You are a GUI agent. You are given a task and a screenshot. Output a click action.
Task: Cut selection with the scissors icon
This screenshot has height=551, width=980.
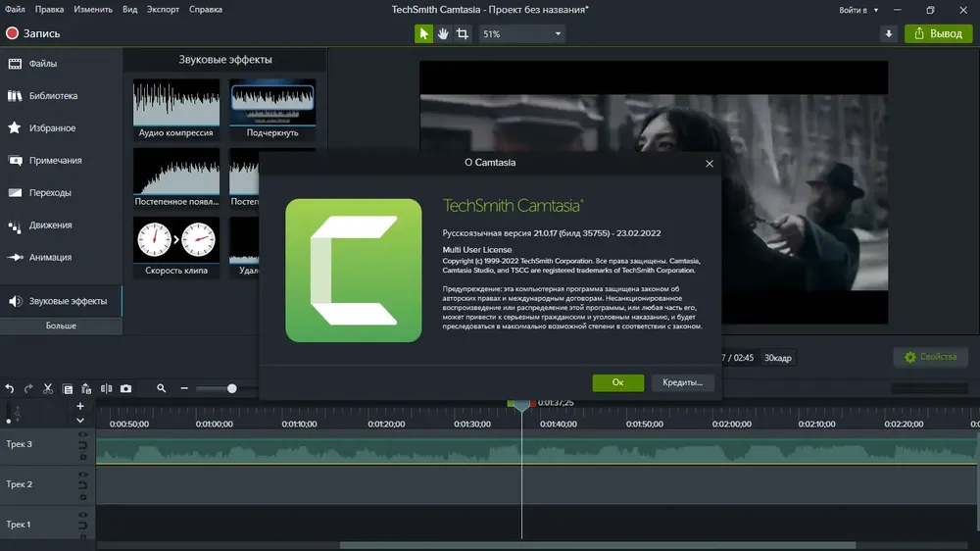coord(47,388)
